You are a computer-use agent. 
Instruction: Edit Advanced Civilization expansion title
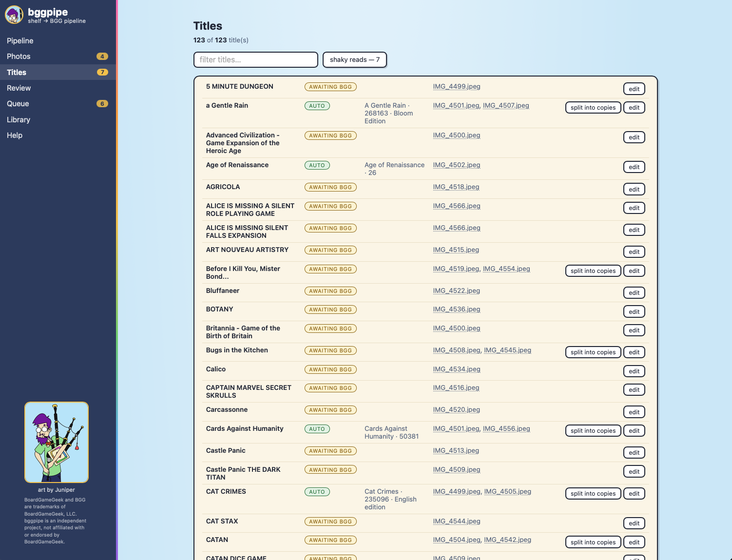tap(634, 137)
